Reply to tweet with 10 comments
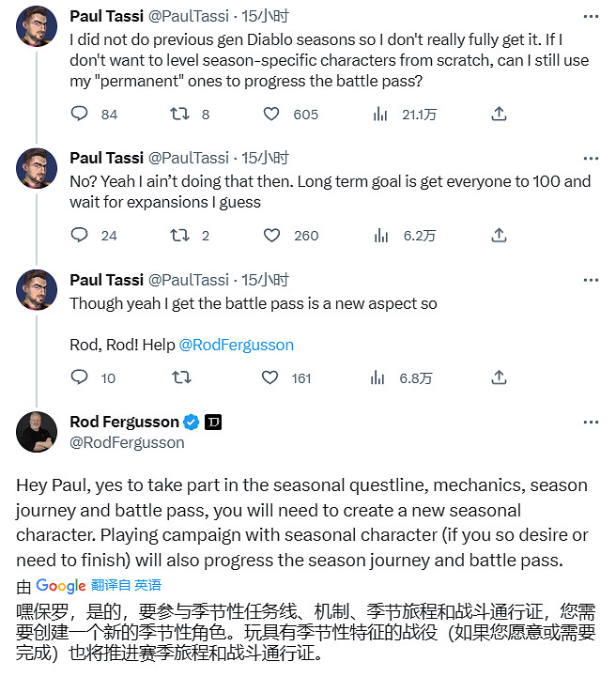The width and height of the screenshot is (616, 677). coord(80,377)
